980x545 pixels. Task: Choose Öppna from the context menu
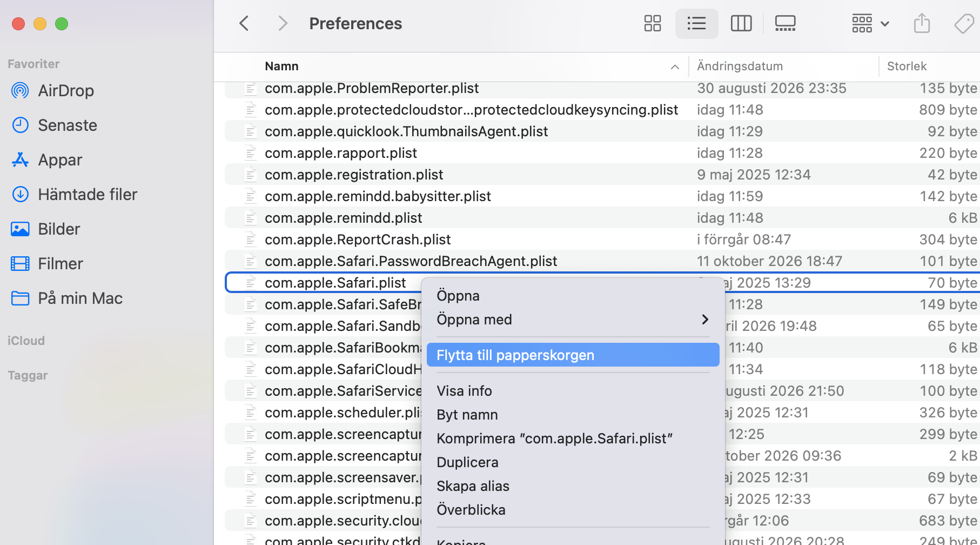(x=573, y=296)
